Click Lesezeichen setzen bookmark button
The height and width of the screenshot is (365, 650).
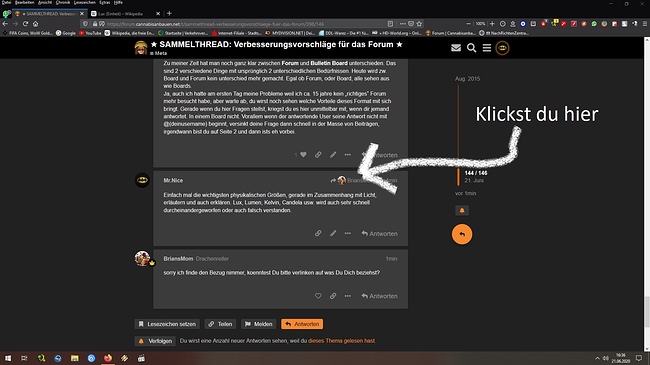coord(167,324)
